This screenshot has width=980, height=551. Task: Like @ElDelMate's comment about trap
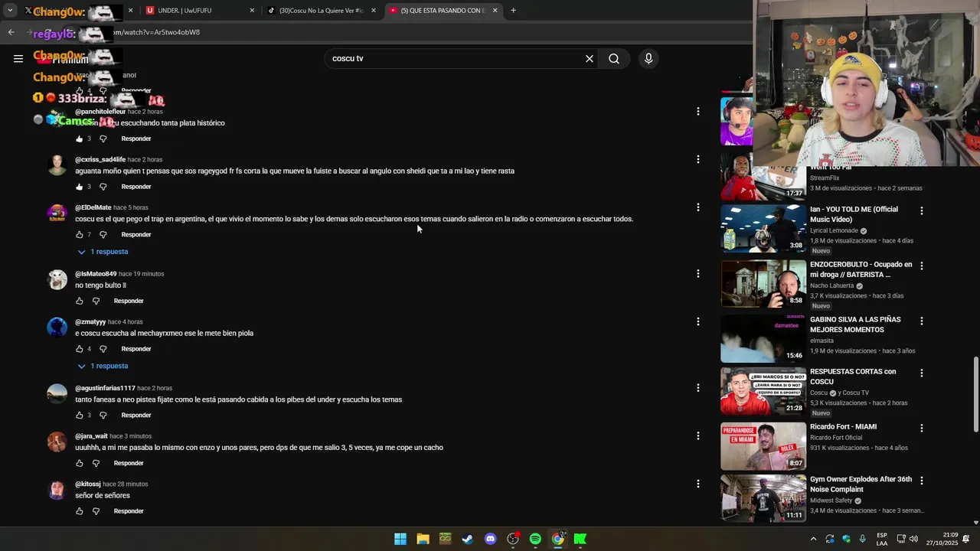pyautogui.click(x=80, y=235)
